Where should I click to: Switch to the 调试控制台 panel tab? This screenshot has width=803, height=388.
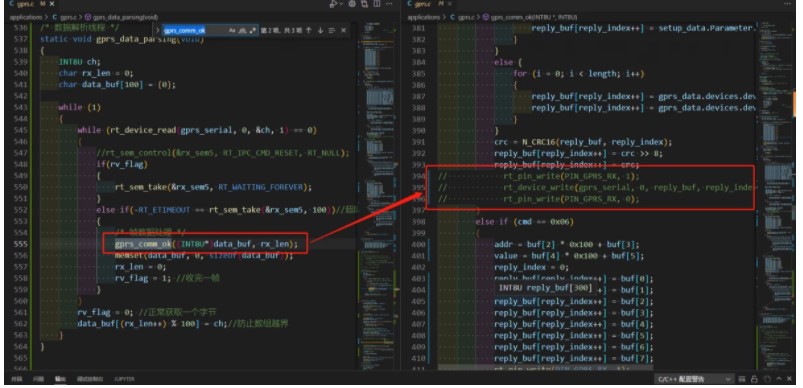(90, 379)
